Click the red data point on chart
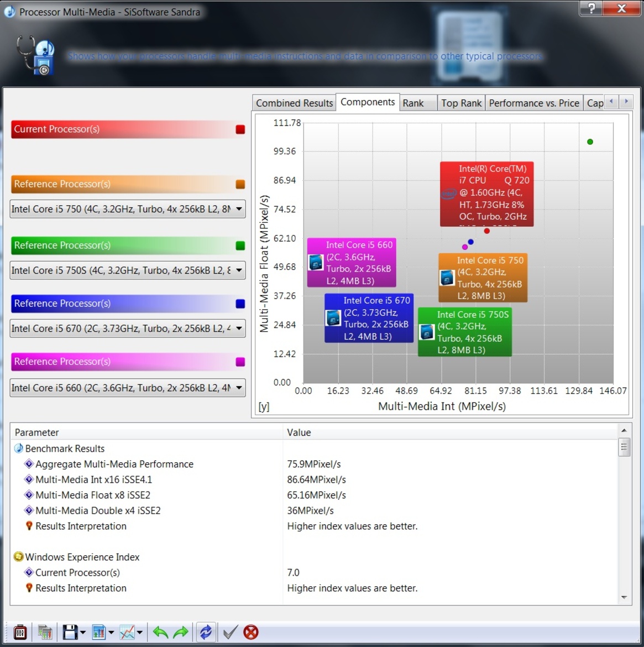 [x=487, y=231]
